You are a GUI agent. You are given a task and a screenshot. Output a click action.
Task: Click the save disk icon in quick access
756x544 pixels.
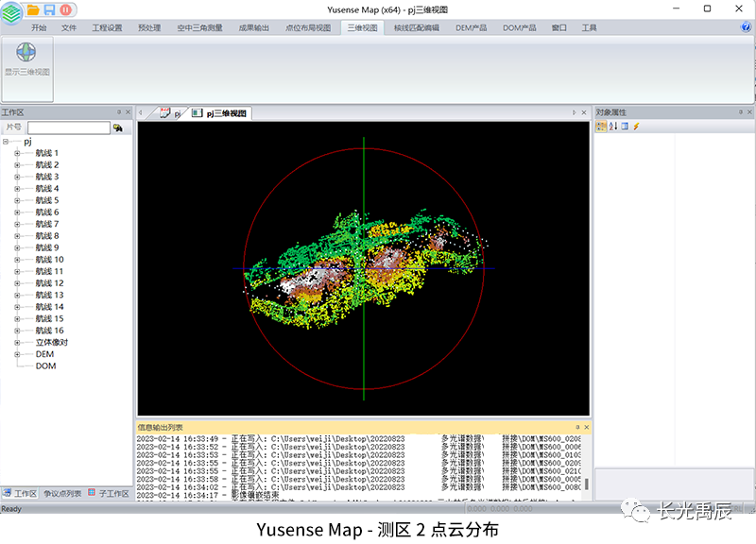click(x=49, y=9)
